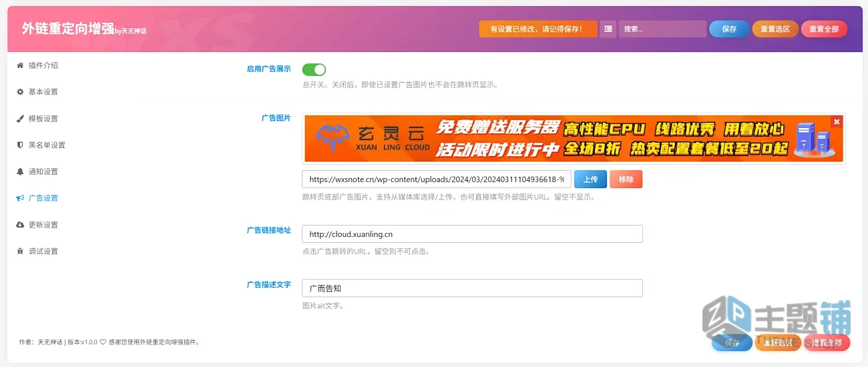Open the 插件介绍 menu item
Screen dimensions: 868x367
[x=43, y=65]
